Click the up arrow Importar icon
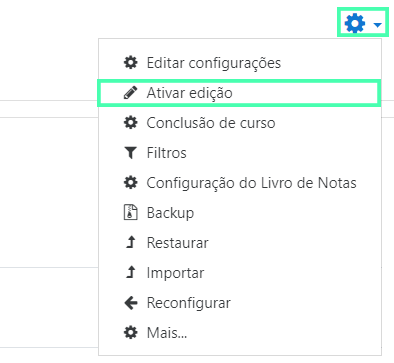Viewport: 394px width, 363px height. 131,272
